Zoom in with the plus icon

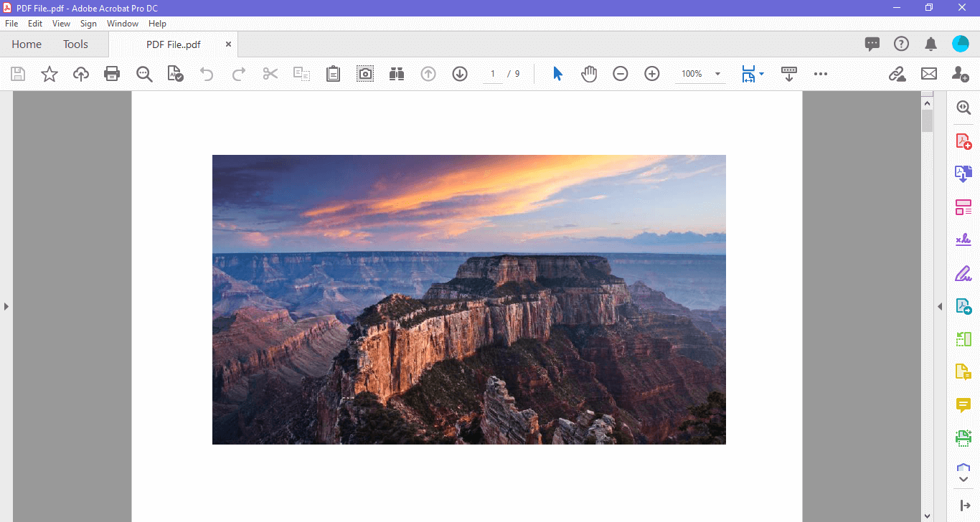(652, 74)
